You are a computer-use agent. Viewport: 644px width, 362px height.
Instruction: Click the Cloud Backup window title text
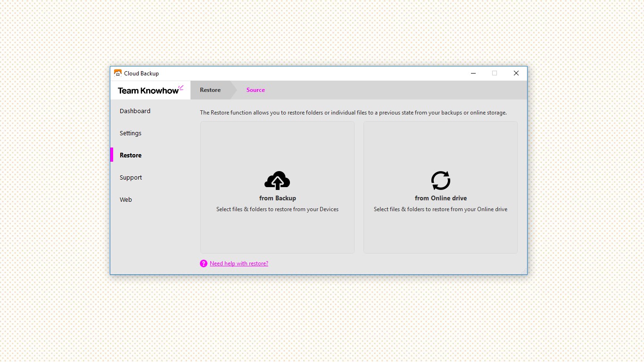(141, 74)
